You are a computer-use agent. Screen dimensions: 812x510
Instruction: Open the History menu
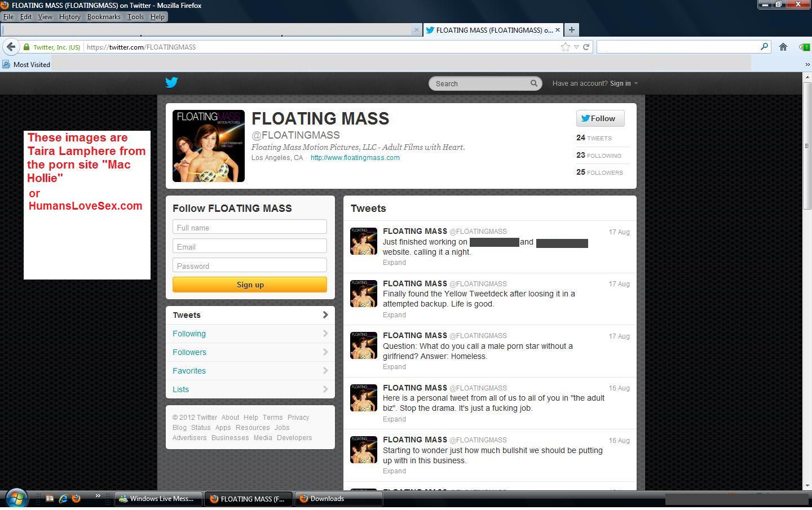[x=70, y=17]
